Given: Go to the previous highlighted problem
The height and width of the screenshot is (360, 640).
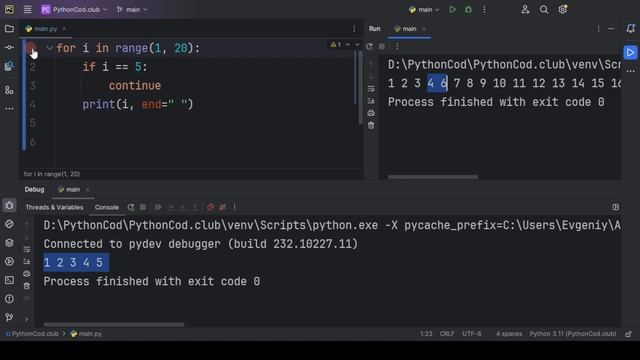Looking at the screenshot, I should (348, 44).
